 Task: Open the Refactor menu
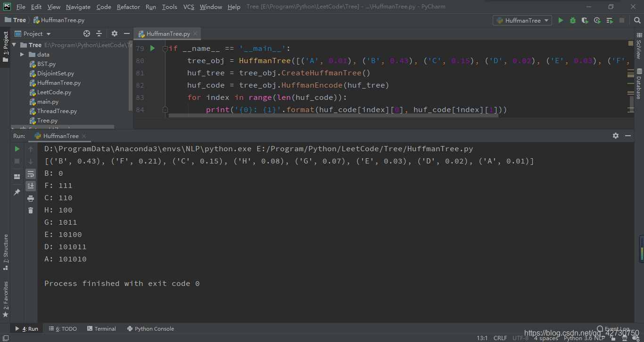[128, 7]
